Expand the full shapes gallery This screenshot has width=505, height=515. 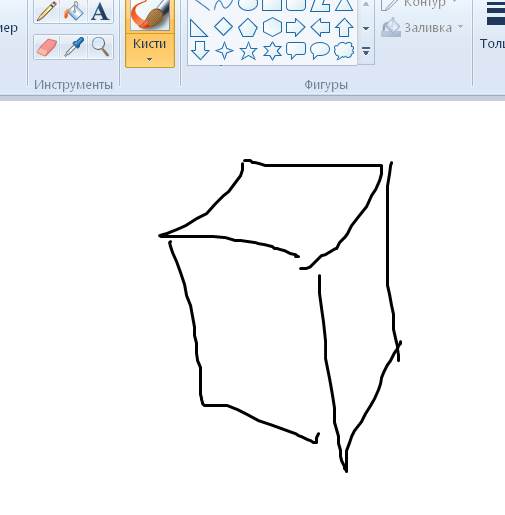[x=366, y=52]
